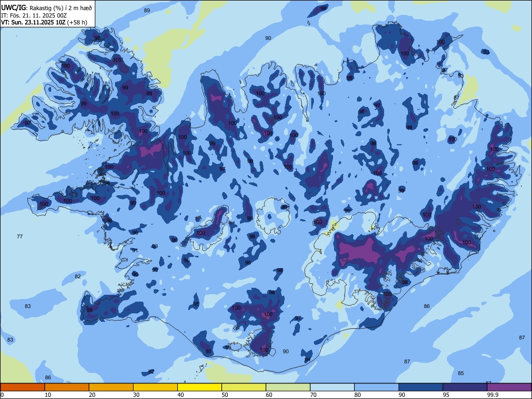The height and width of the screenshot is (399, 532).
Task: Click the dark indigo 95–99.9 legend swatch
Action: coord(465,387)
